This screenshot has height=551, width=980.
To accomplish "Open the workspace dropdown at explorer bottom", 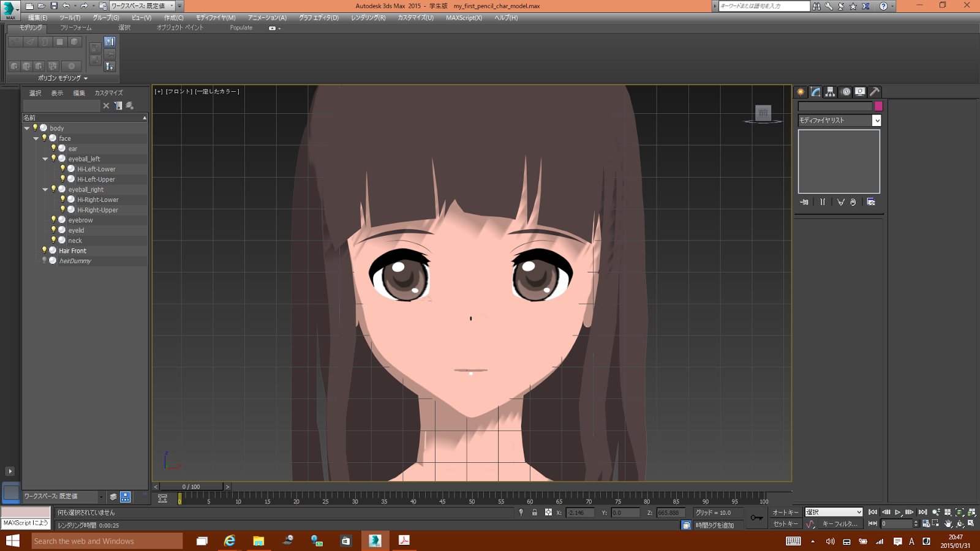I will (x=64, y=497).
